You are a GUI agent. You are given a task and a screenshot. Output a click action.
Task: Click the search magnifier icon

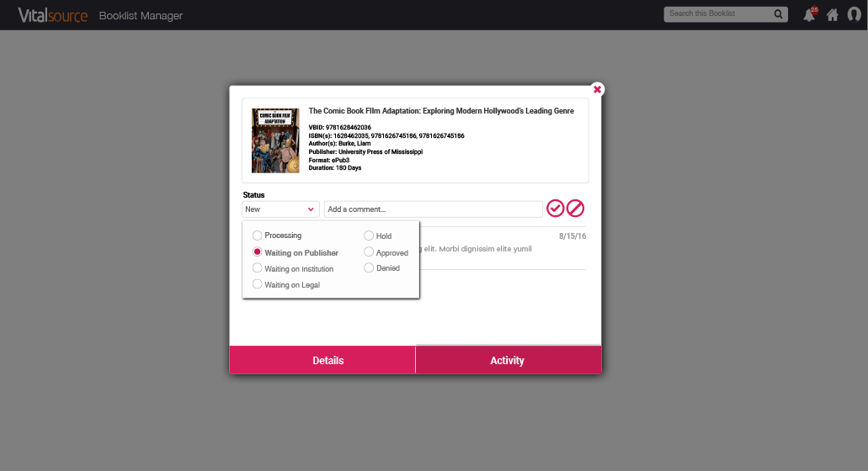(779, 14)
